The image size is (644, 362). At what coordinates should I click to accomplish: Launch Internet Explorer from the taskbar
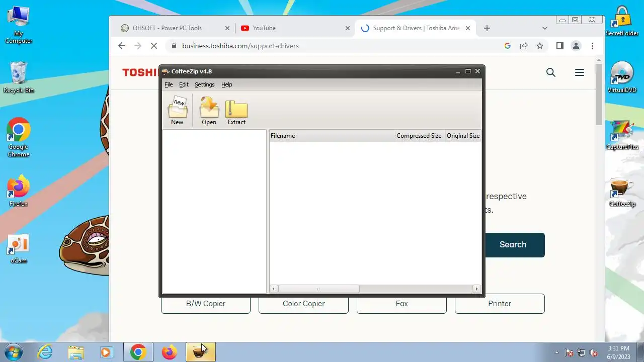tap(45, 352)
